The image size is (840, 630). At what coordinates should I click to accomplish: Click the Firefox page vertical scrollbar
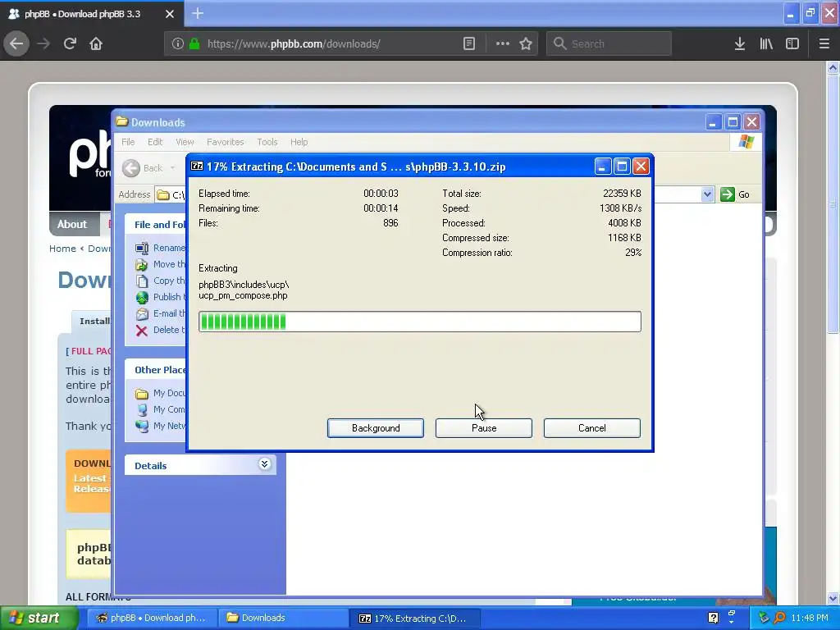pos(833,203)
